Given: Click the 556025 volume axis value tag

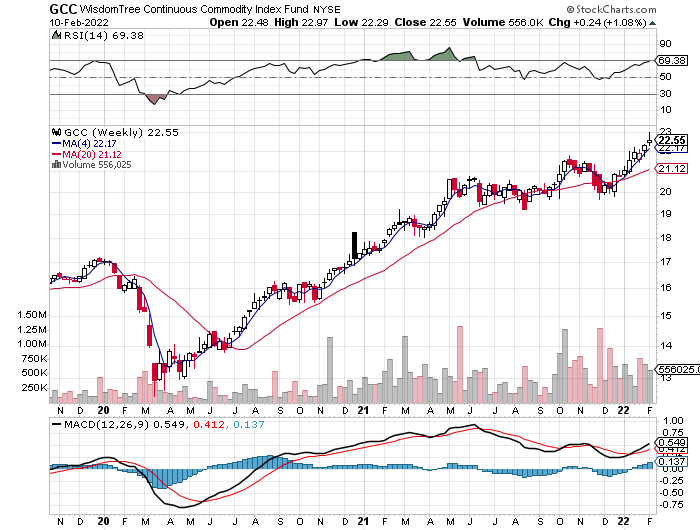Looking at the screenshot, I should pos(678,369).
